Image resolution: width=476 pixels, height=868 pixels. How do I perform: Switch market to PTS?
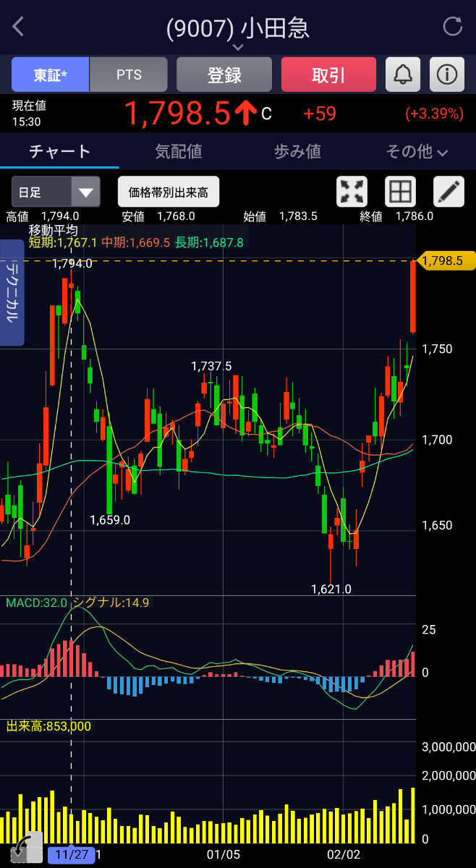coord(129,75)
